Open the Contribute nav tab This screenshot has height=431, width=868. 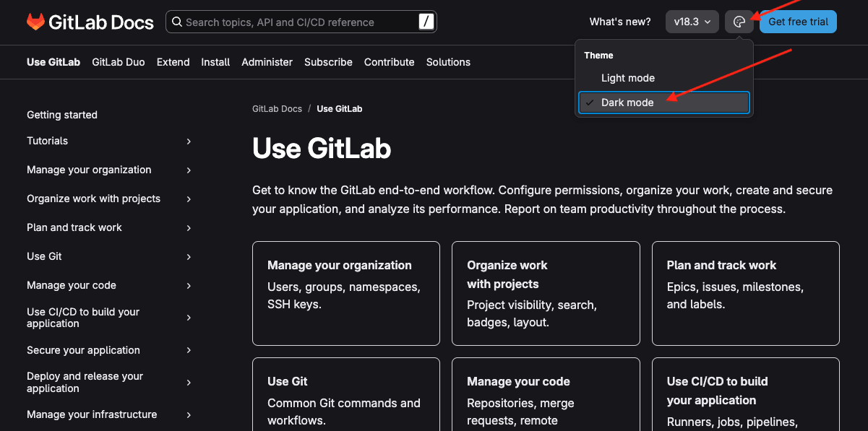coord(390,62)
